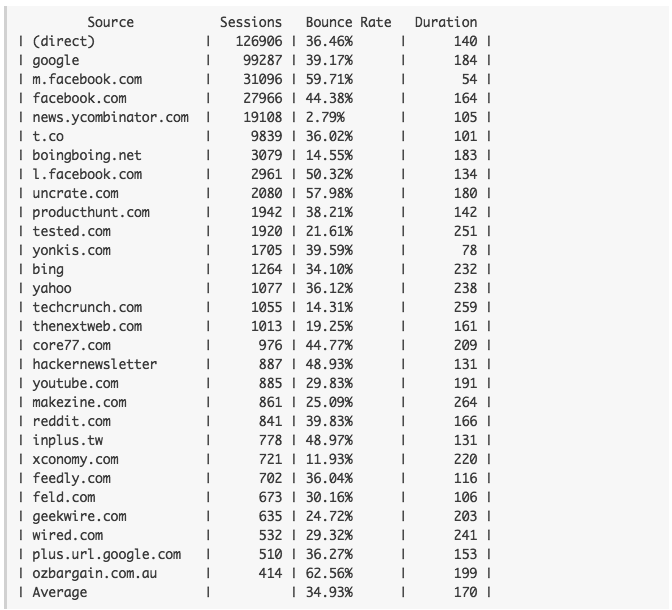The image size is (672, 610).
Task: Click the producthunt.com row
Action: tap(255, 212)
